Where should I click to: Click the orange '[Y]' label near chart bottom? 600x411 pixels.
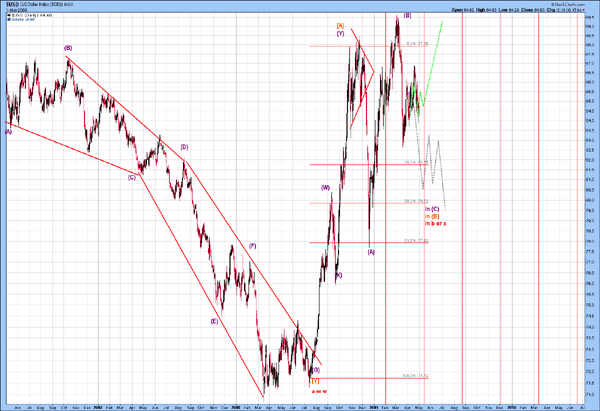[x=315, y=381]
